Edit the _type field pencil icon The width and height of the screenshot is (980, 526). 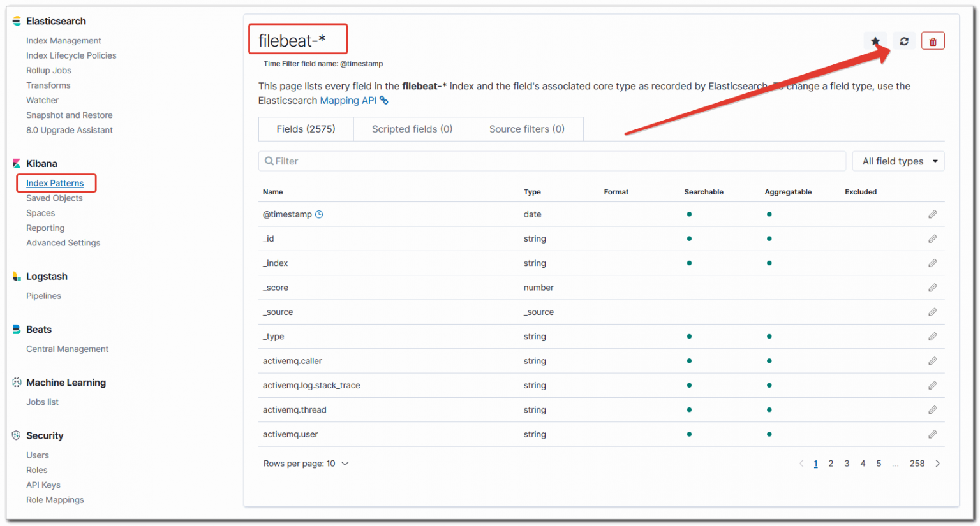point(933,336)
